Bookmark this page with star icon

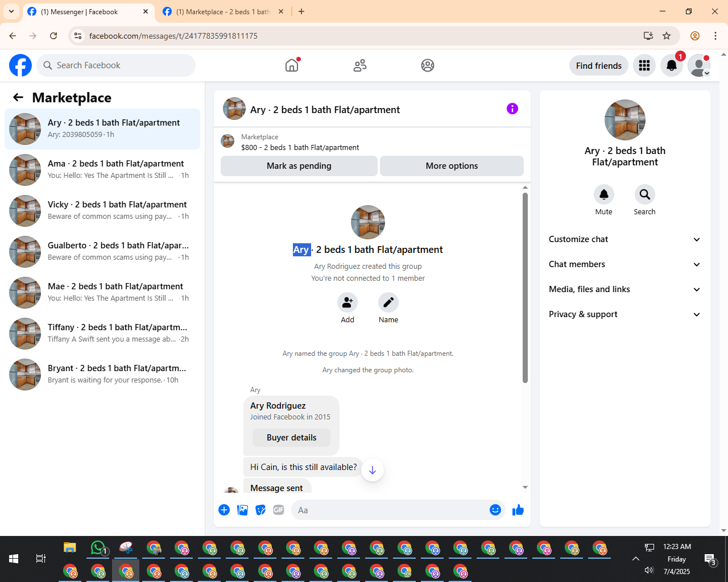click(667, 36)
